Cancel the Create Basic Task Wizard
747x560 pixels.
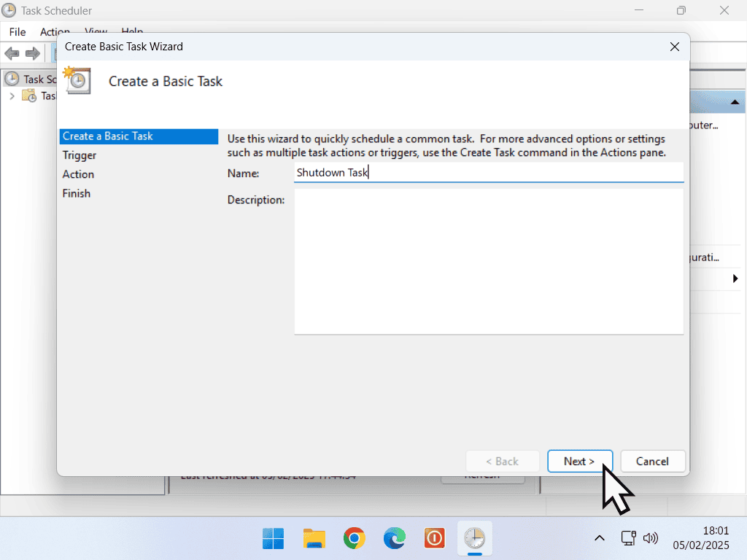[652, 461]
